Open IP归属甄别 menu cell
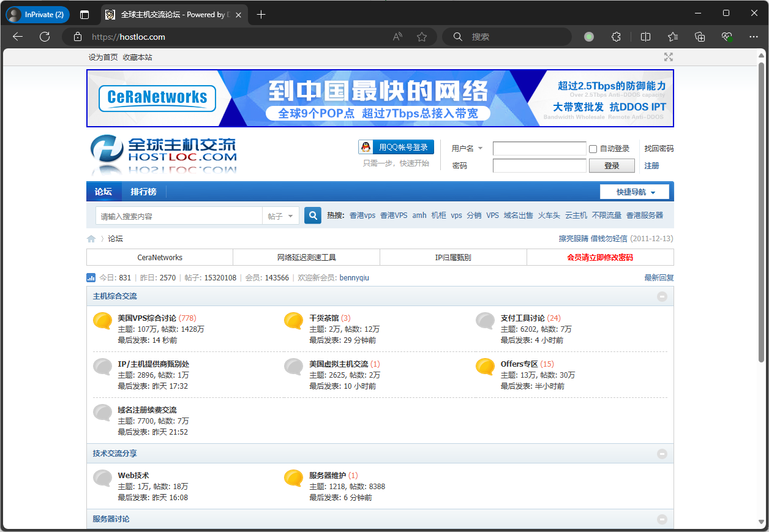The width and height of the screenshot is (769, 532). (x=453, y=258)
